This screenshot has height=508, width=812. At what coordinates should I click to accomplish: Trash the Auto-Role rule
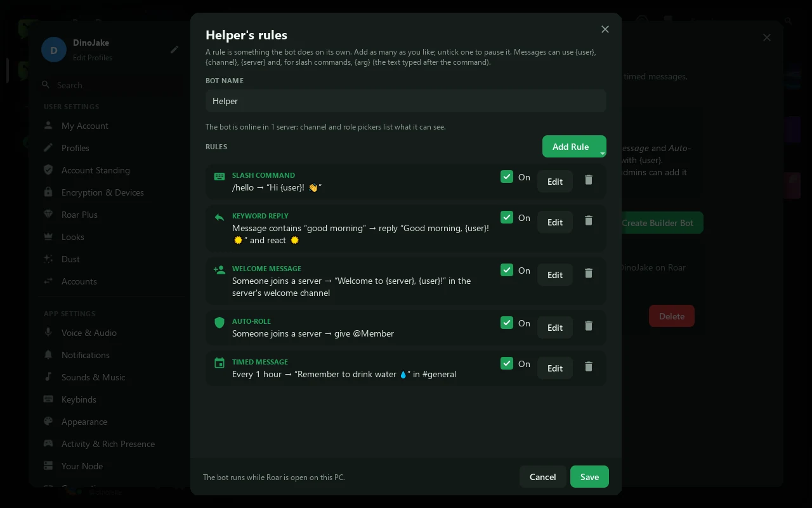coord(589,326)
